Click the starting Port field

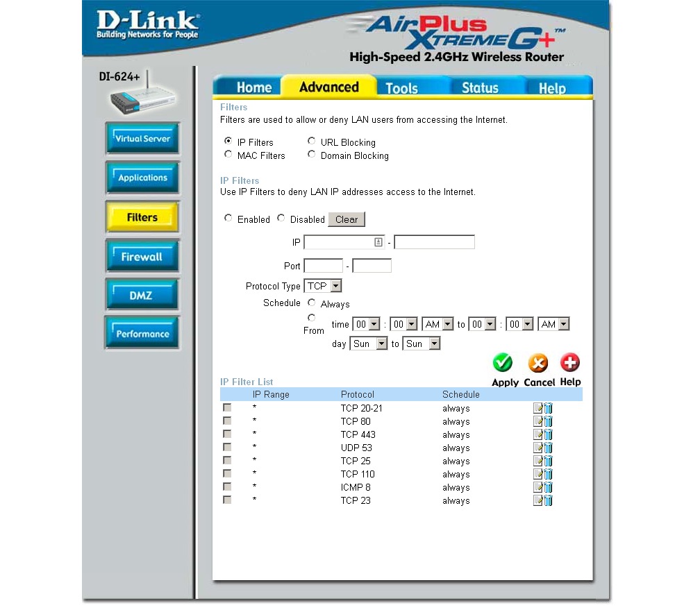click(323, 266)
